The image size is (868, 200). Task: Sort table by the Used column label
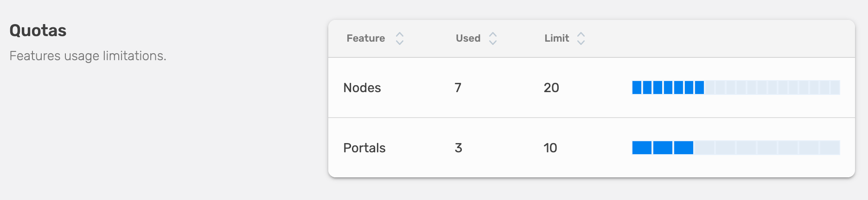pos(468,38)
